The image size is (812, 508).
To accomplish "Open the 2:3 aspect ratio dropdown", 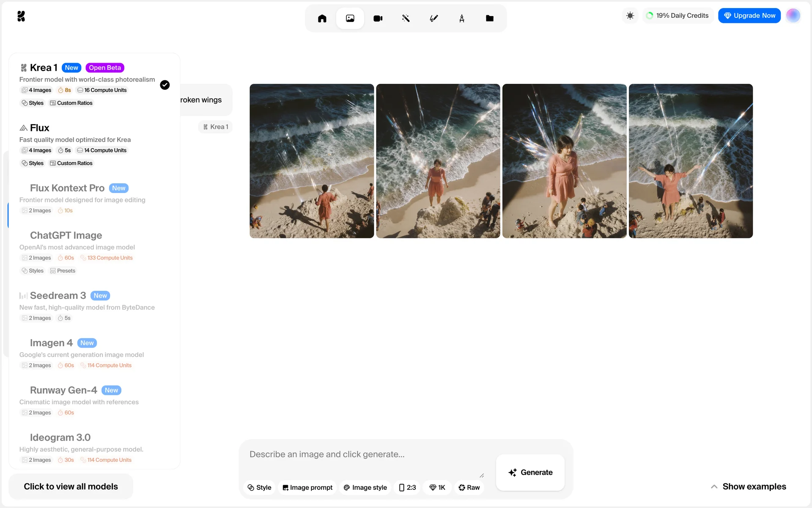I will point(407,487).
